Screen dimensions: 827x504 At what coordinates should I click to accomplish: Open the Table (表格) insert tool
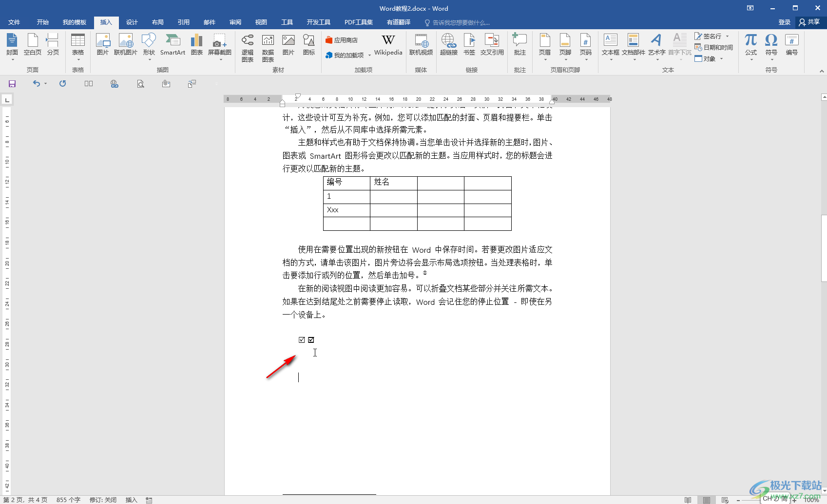78,46
